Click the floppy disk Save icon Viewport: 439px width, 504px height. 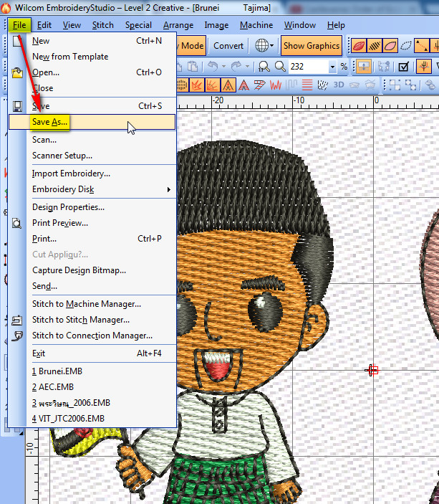[x=17, y=106]
